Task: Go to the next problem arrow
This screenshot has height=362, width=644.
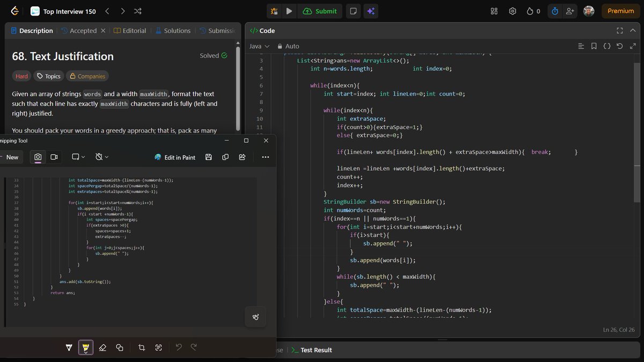Action: click(x=122, y=11)
